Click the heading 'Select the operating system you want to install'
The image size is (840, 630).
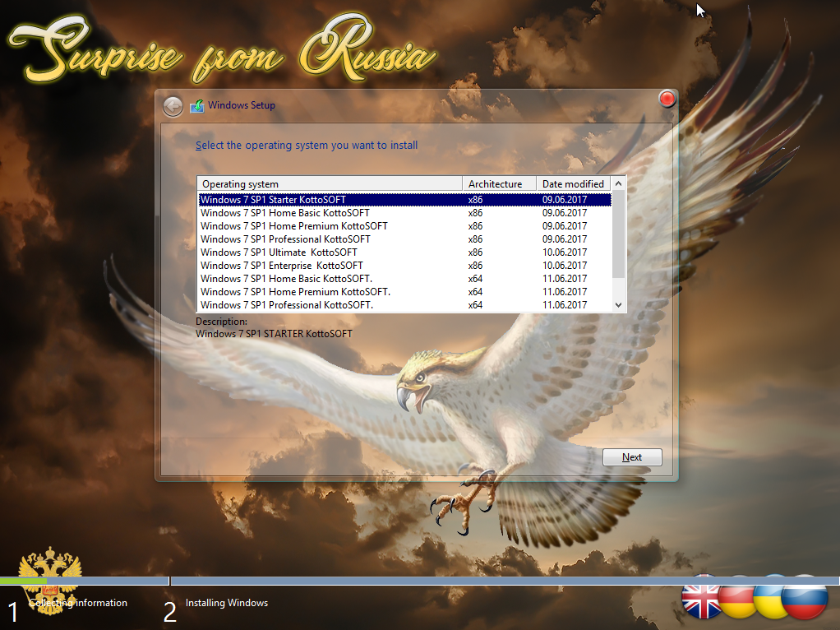pyautogui.click(x=307, y=146)
